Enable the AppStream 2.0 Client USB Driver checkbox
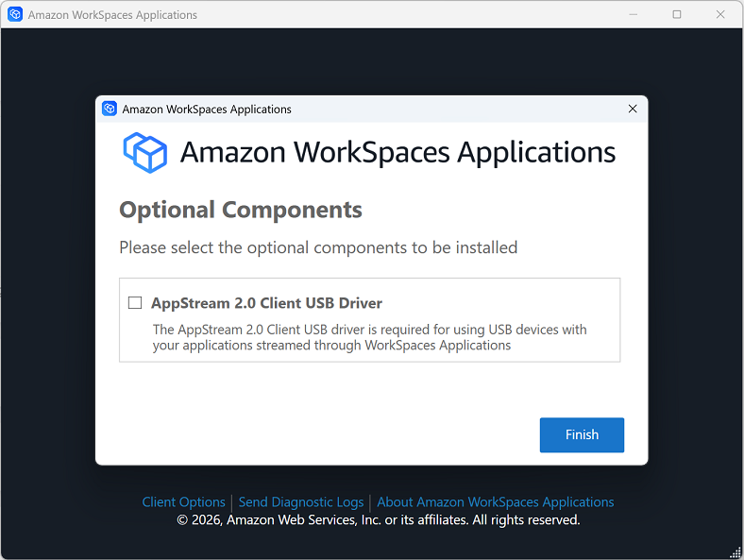The image size is (744, 560). tap(135, 303)
